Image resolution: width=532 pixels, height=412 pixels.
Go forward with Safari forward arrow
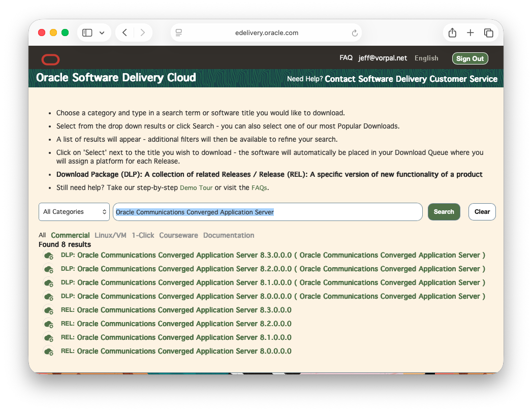point(142,33)
